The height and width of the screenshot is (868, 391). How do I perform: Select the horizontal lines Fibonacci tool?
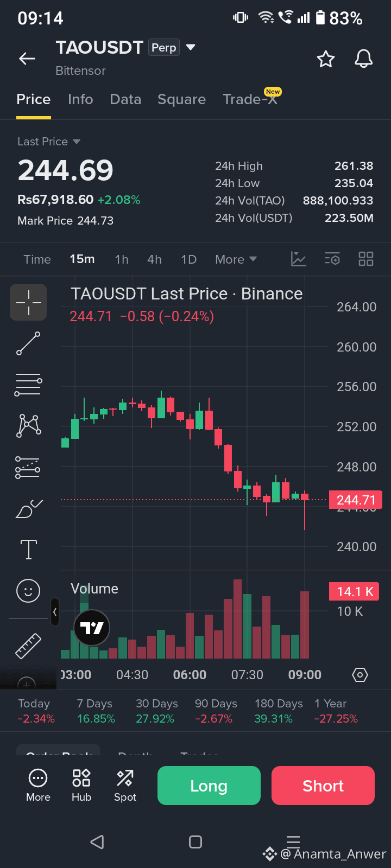28,384
